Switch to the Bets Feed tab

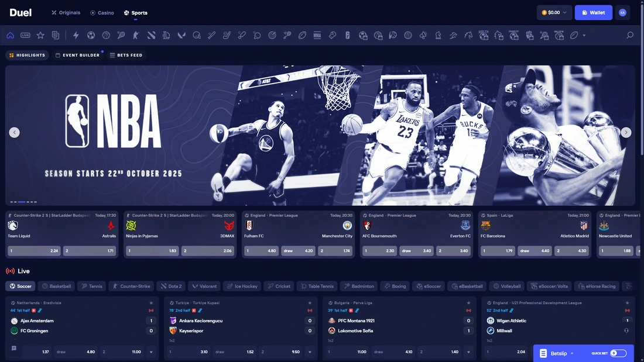[126, 55]
